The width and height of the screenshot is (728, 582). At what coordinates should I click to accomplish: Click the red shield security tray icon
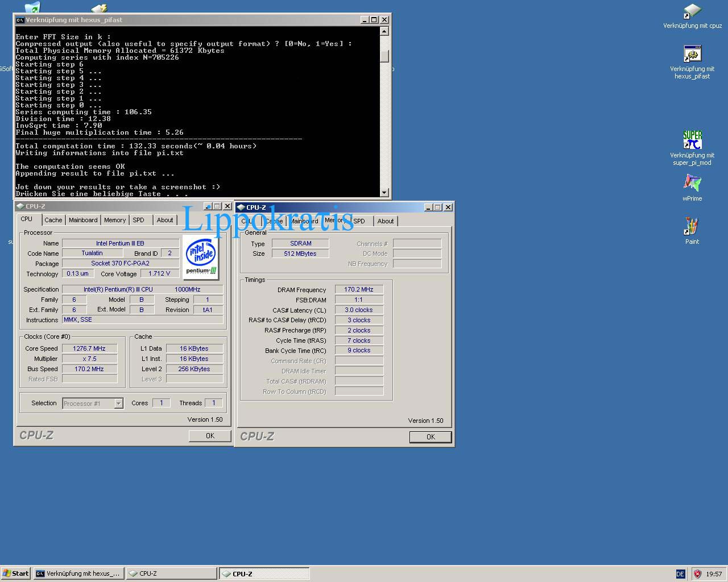[697, 574]
